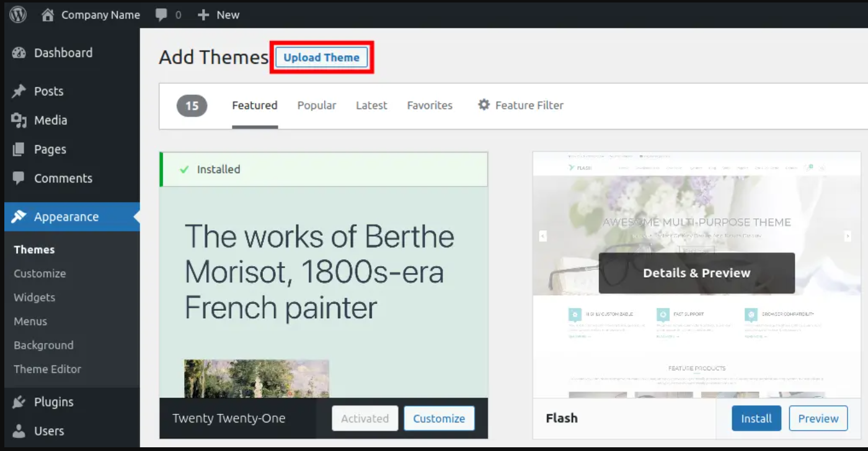Click the Dashboard gauge icon

click(19, 53)
